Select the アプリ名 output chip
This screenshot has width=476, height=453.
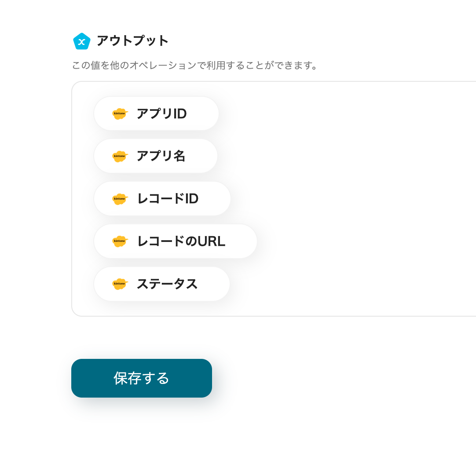155,156
